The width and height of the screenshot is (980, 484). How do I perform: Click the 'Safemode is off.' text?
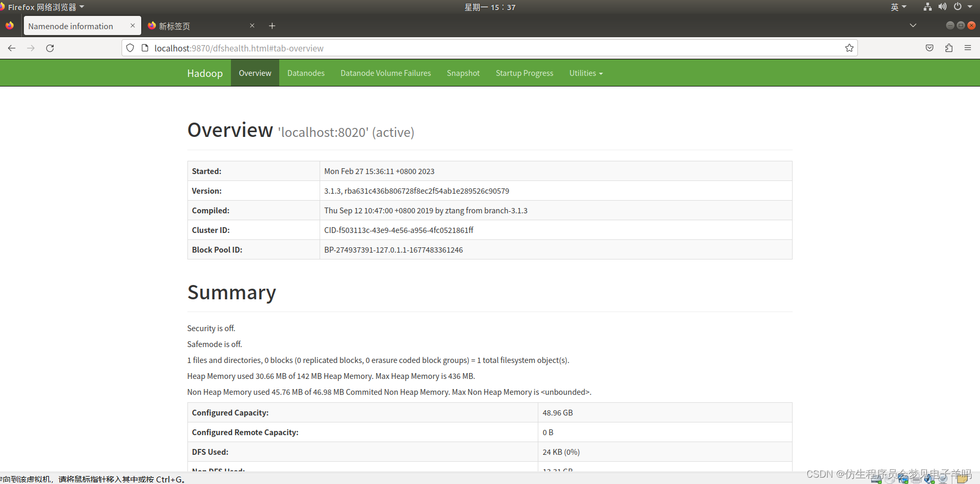pyautogui.click(x=214, y=344)
